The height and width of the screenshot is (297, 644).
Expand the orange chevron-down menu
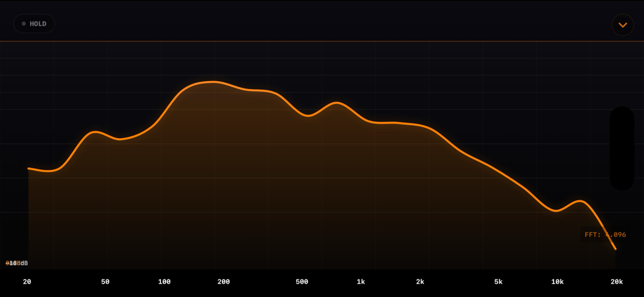[x=623, y=25]
